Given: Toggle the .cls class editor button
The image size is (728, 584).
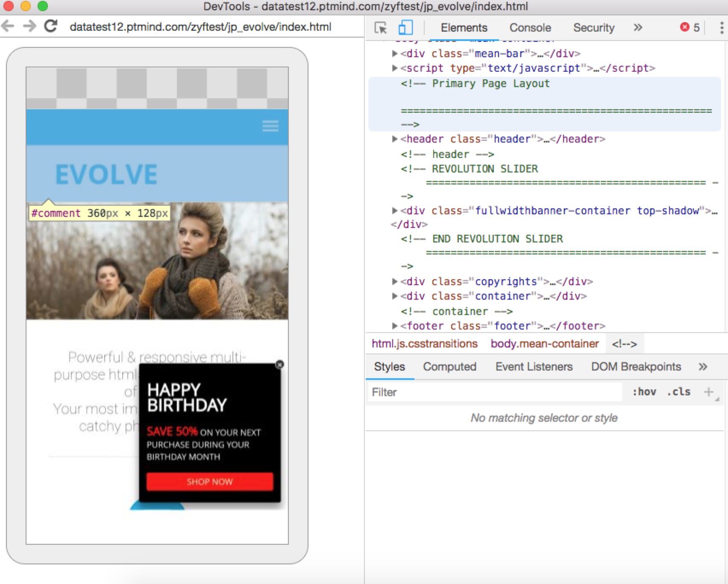Looking at the screenshot, I should [x=678, y=392].
